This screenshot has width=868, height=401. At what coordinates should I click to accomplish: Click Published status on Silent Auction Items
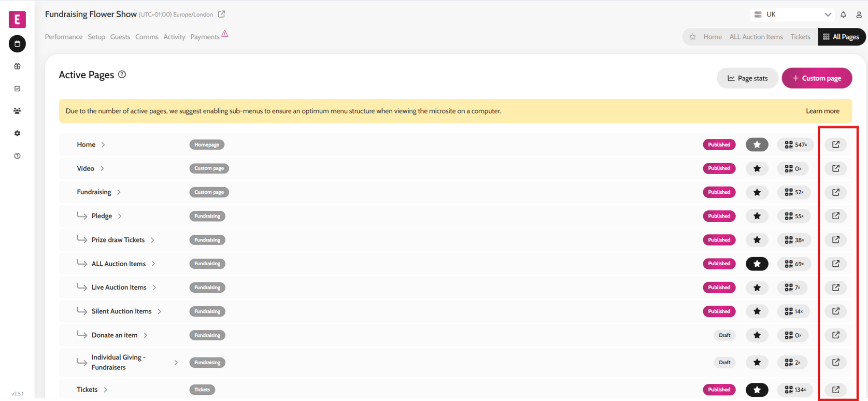(x=719, y=311)
